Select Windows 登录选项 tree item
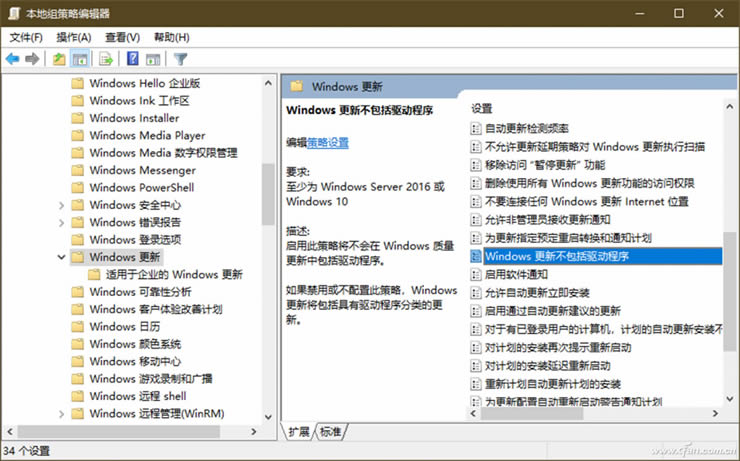This screenshot has width=740, height=461. coord(135,240)
